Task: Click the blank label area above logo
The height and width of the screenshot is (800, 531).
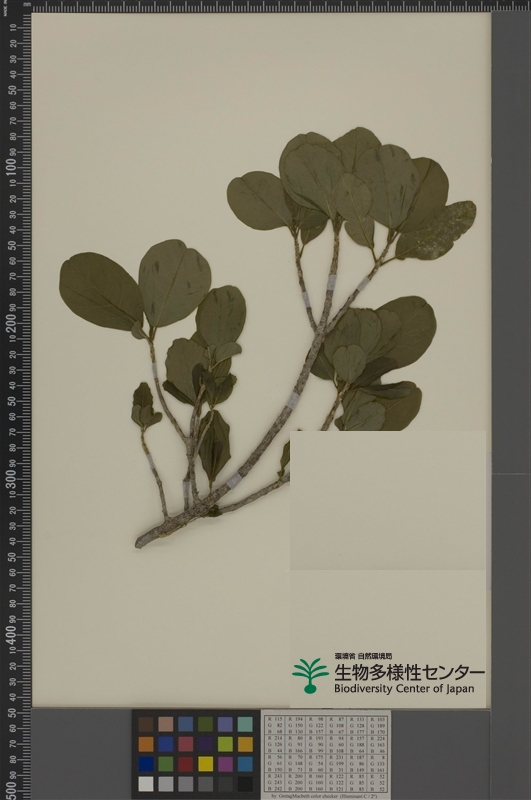Action: click(388, 500)
